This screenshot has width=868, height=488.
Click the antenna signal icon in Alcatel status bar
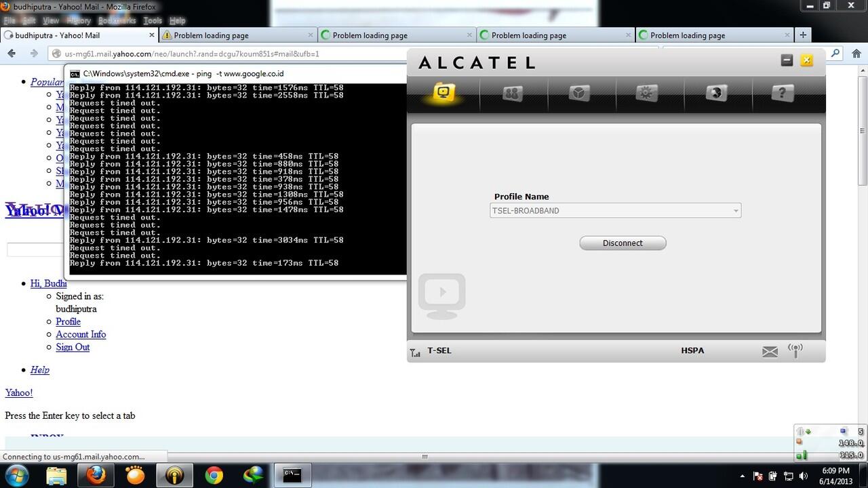point(795,350)
